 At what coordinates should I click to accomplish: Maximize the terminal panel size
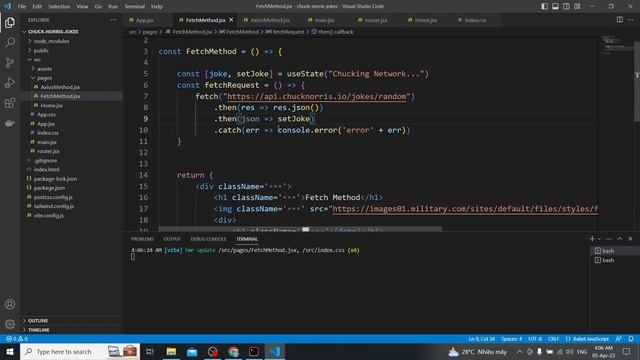pyautogui.click(x=620, y=239)
